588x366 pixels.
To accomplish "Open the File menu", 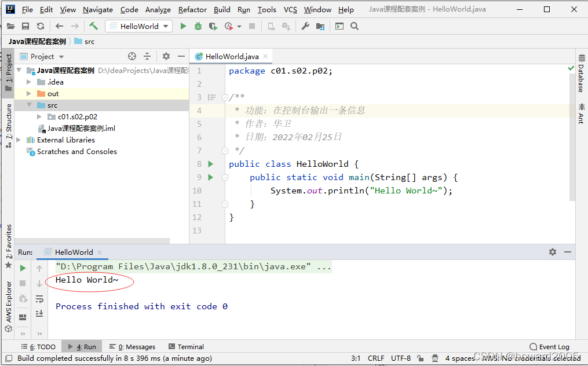I will (x=27, y=10).
